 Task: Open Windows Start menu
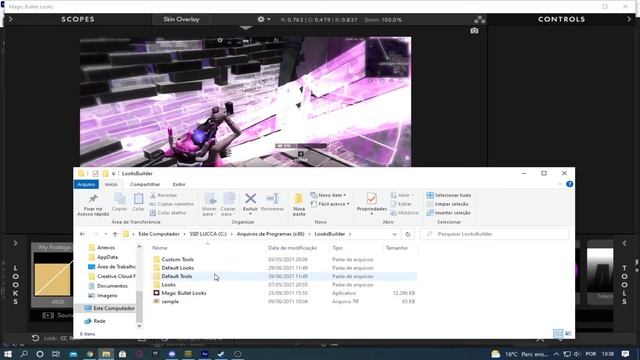tap(8, 354)
